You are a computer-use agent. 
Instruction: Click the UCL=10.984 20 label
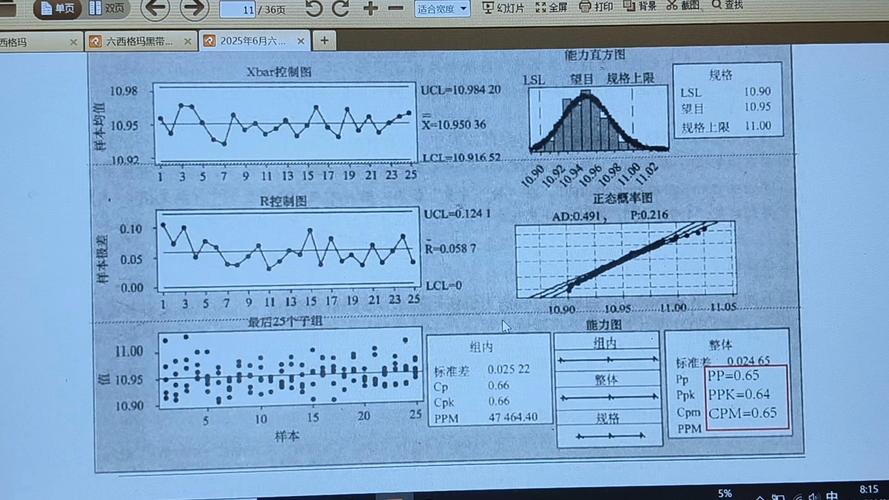pyautogui.click(x=460, y=90)
